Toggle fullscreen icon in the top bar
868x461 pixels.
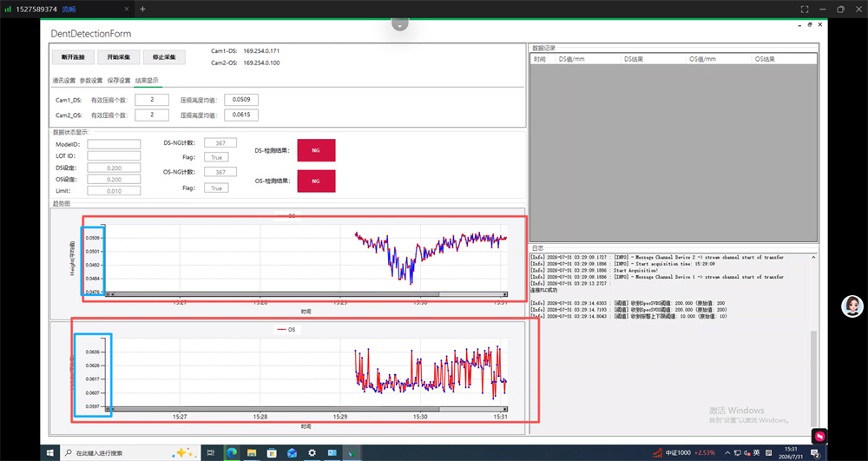[x=805, y=9]
